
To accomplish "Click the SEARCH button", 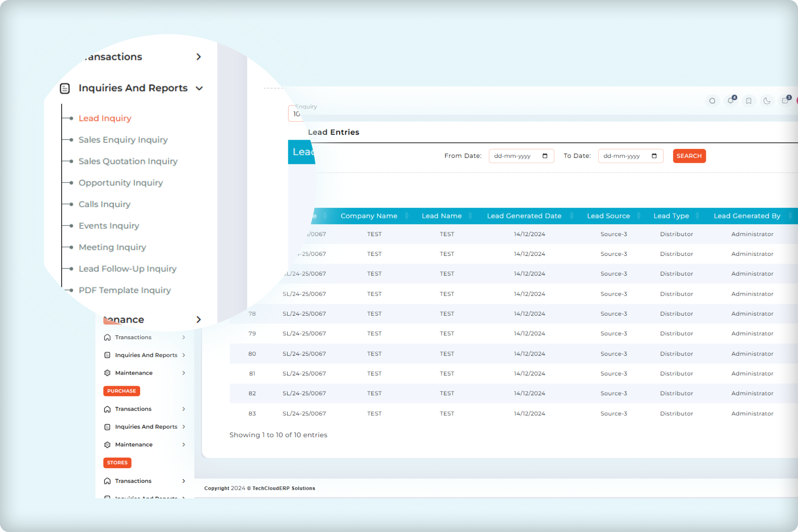I will pyautogui.click(x=689, y=156).
